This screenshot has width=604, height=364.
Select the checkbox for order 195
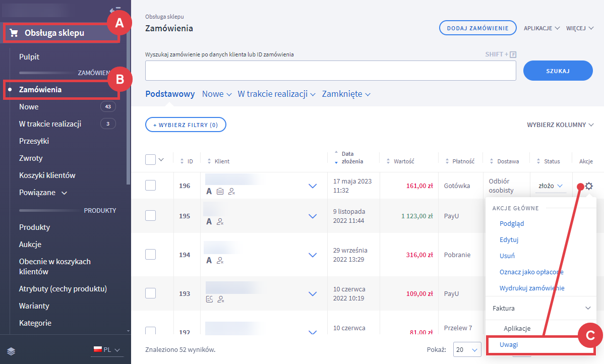[150, 216]
